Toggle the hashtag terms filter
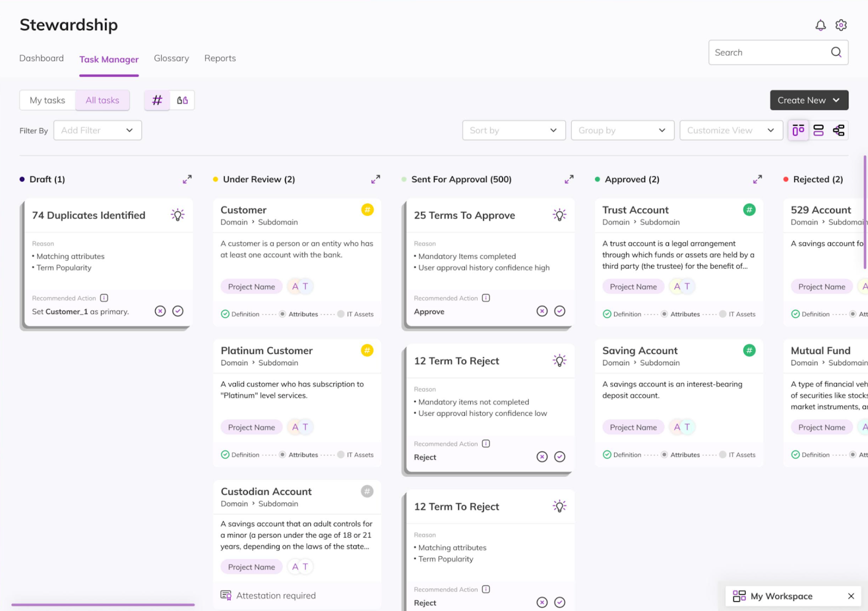 tap(157, 100)
